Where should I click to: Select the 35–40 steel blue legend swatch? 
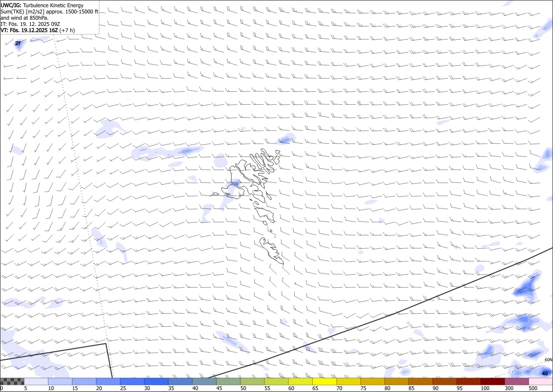(x=180, y=381)
